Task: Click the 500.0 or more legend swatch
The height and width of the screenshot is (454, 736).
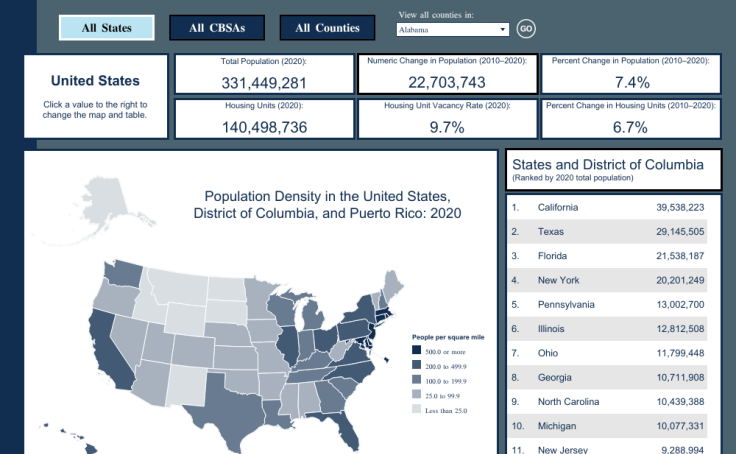Action: click(x=416, y=352)
